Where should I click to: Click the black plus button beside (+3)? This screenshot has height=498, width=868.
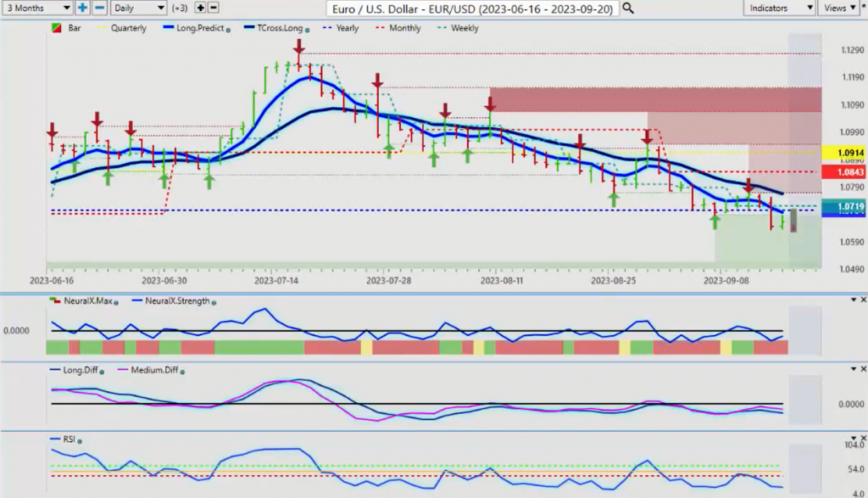pyautogui.click(x=200, y=8)
